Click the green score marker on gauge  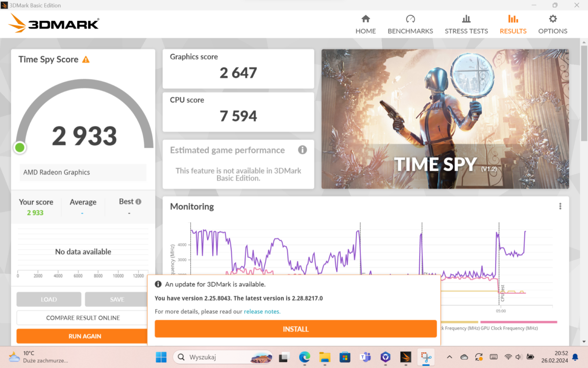click(20, 148)
